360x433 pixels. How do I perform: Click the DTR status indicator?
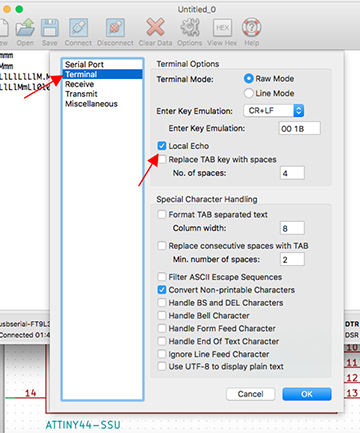pyautogui.click(x=352, y=324)
